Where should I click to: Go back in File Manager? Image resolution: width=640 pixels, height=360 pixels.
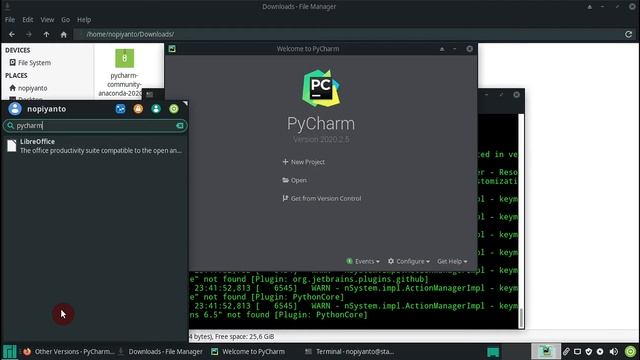pyautogui.click(x=12, y=35)
